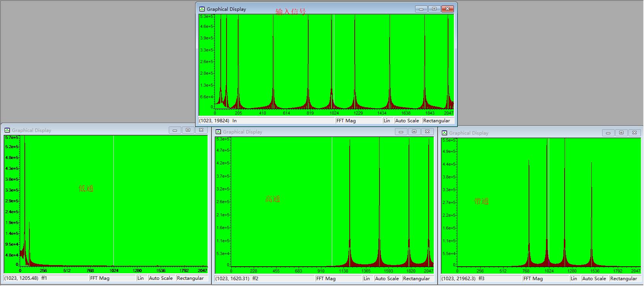Click FFT Mag in the ff3 window's status bar
The image size is (644, 286).
coord(533,279)
